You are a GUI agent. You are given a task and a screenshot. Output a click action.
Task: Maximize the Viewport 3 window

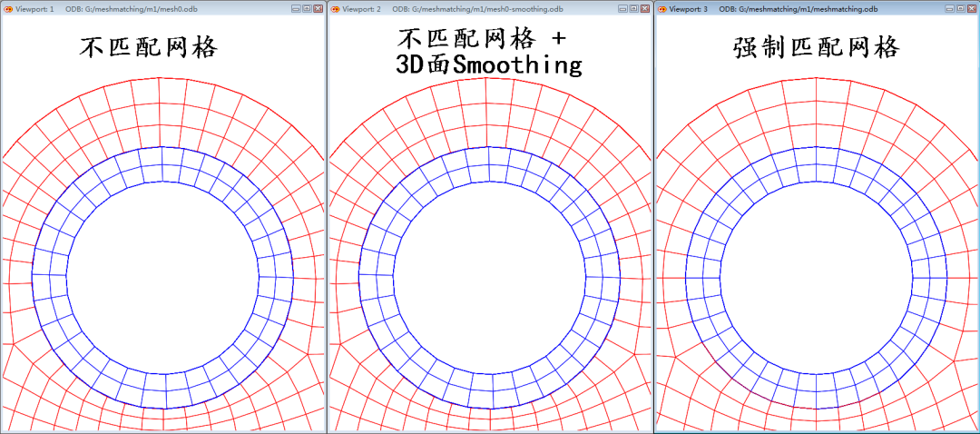tap(960, 8)
